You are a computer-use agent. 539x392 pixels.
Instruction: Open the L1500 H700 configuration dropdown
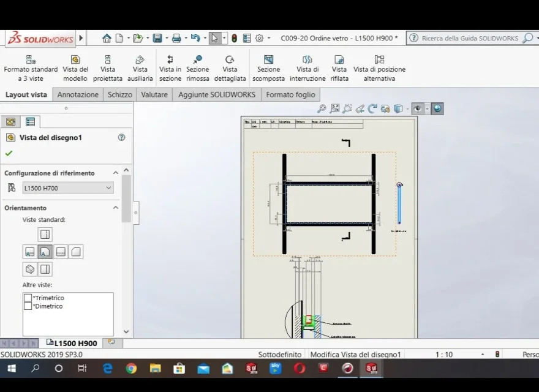point(68,188)
